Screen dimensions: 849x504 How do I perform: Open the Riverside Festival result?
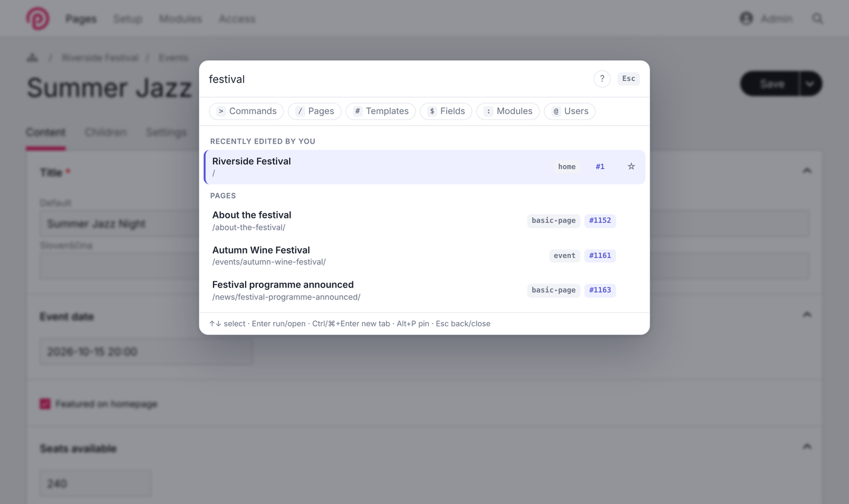424,167
